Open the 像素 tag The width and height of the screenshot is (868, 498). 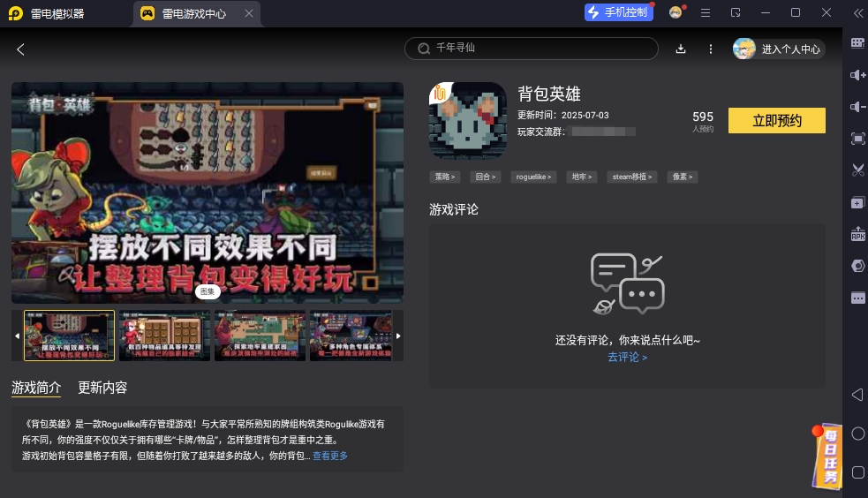(683, 177)
